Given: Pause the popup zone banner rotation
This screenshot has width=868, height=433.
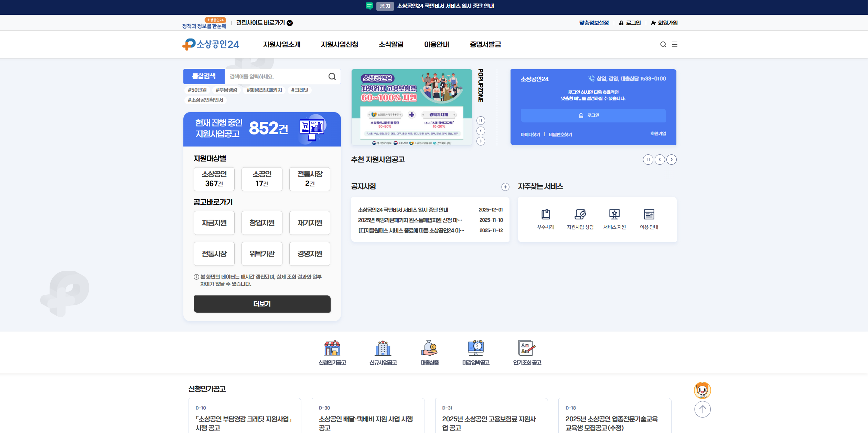Looking at the screenshot, I should pyautogui.click(x=481, y=120).
